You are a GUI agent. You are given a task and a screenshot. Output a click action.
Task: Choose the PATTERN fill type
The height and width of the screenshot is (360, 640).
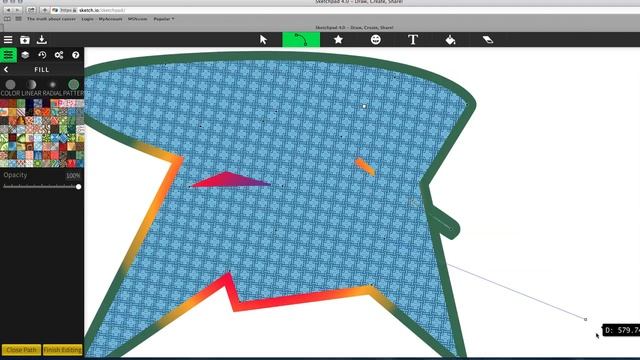click(x=73, y=88)
